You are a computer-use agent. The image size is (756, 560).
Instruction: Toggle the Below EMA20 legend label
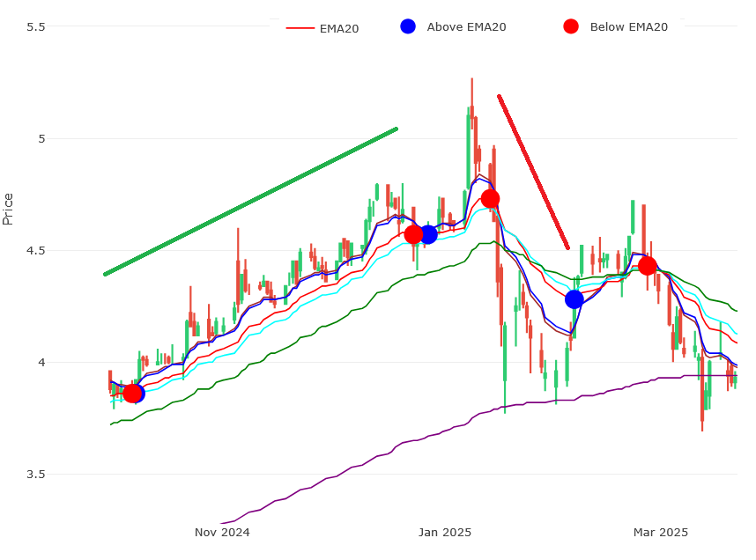click(628, 27)
